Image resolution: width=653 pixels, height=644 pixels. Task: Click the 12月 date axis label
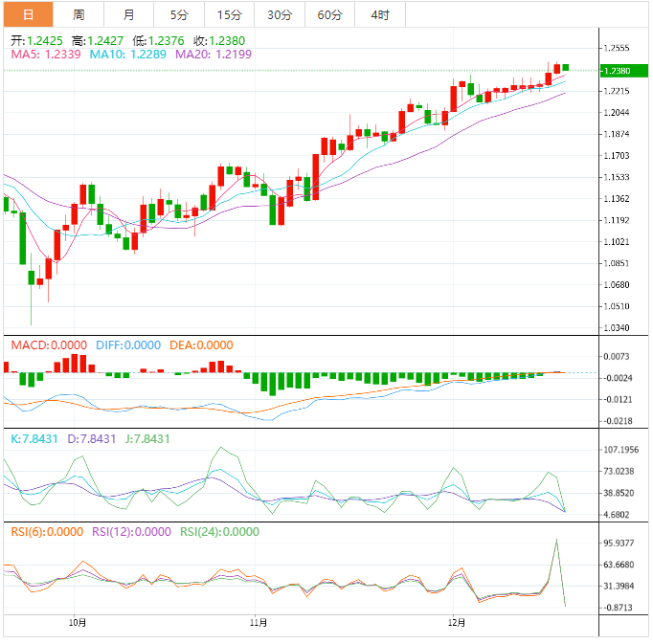457,624
